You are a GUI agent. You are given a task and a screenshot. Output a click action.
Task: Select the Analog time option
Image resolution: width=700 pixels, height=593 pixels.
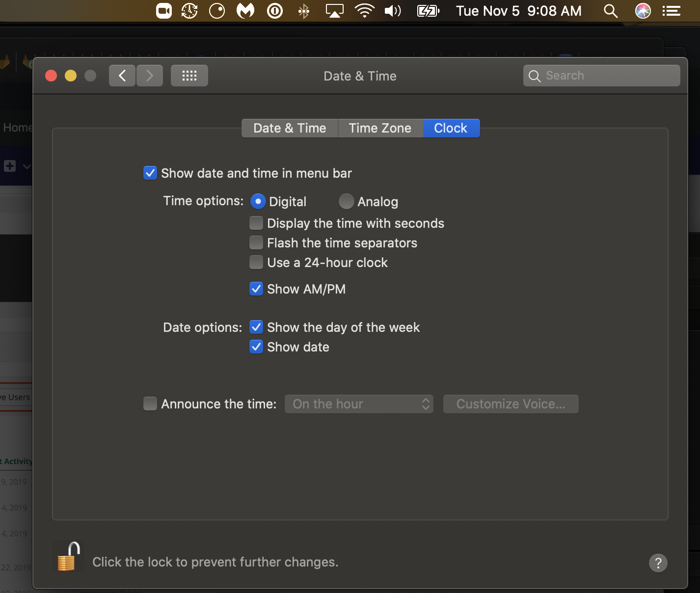point(347,201)
